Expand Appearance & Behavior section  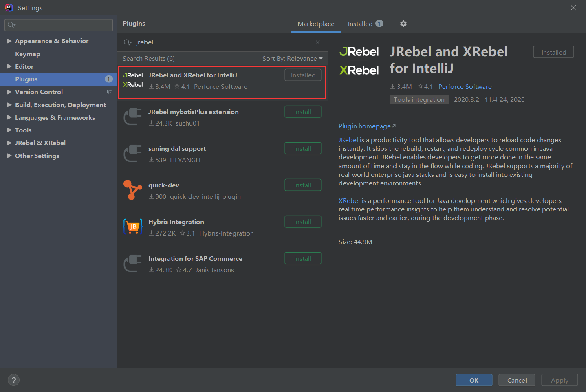9,41
